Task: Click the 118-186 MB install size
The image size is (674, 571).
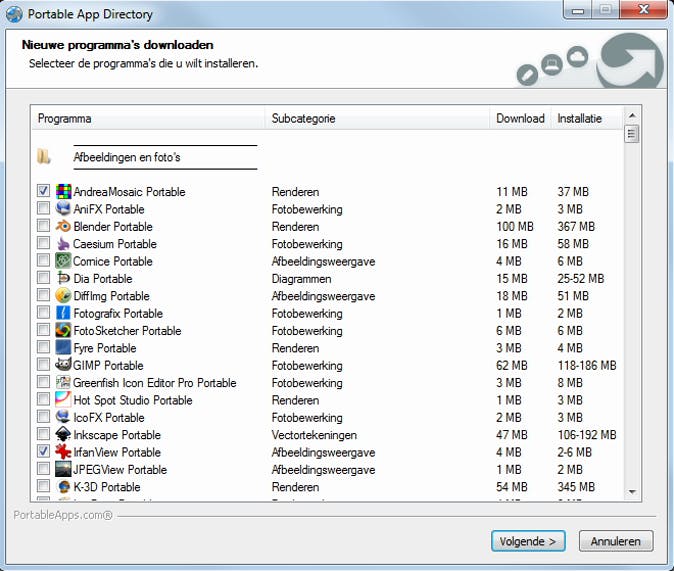Action: 587,365
